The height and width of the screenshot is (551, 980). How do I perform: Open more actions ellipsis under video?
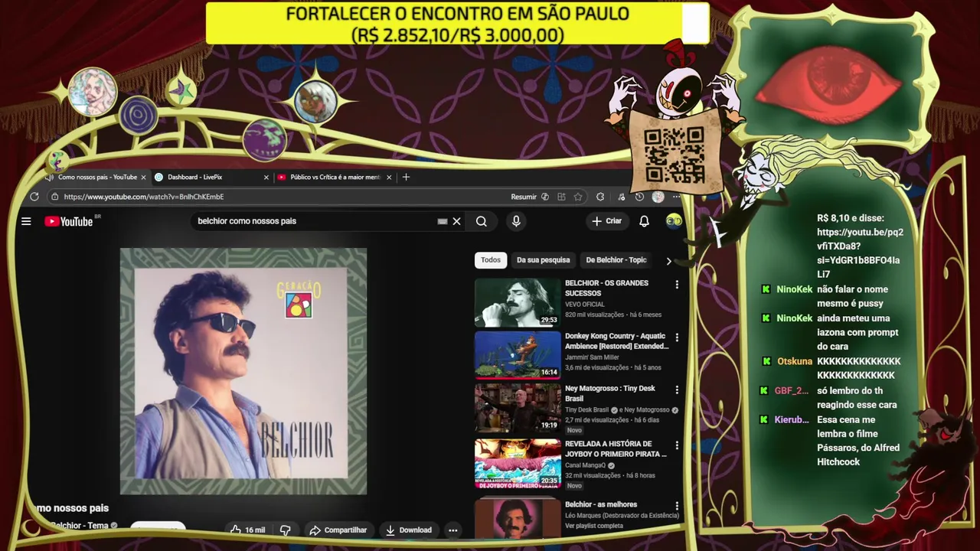tap(452, 530)
